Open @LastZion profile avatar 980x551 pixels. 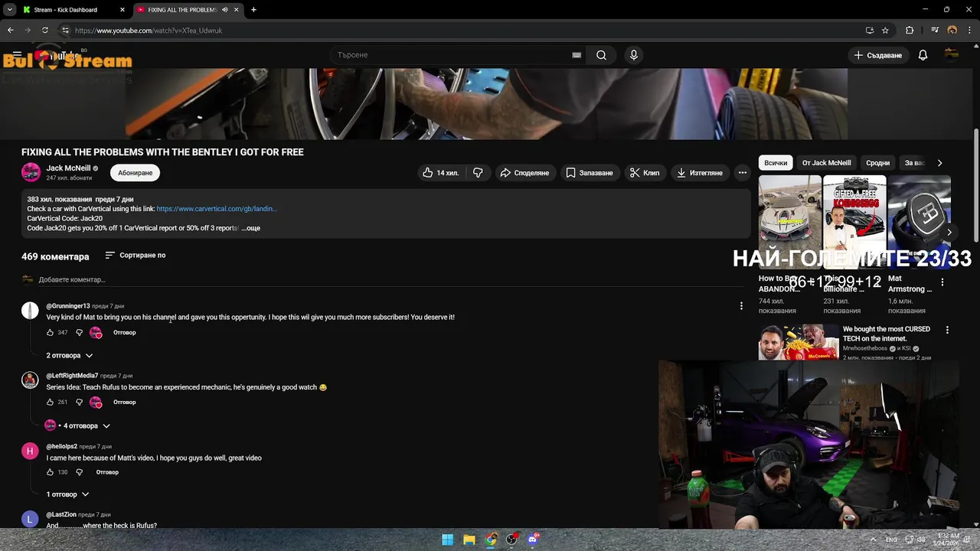(x=30, y=520)
